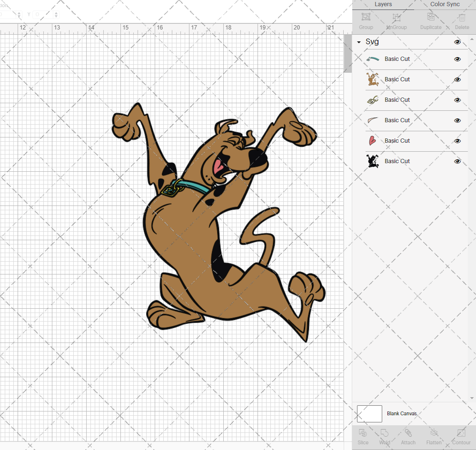The image size is (476, 450).
Task: Switch to the Color Sync tab
Action: [445, 4]
